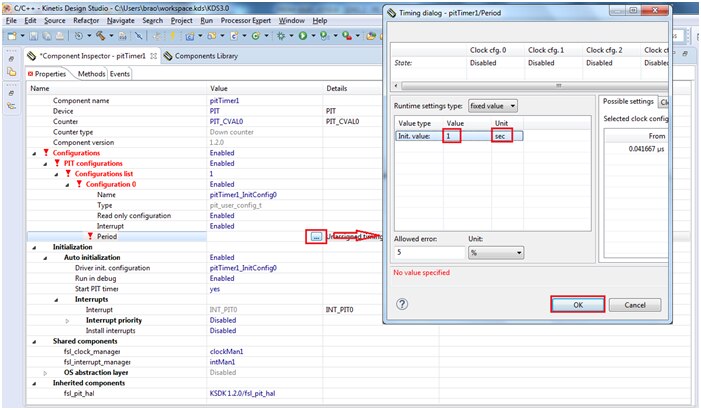Open the Runtime settings type dropdown

point(493,105)
